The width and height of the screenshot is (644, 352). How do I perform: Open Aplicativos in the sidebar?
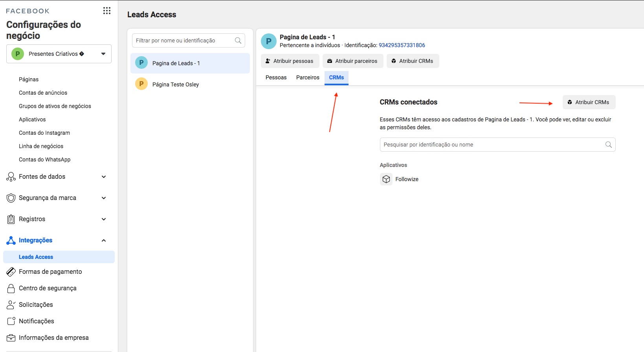(x=32, y=119)
